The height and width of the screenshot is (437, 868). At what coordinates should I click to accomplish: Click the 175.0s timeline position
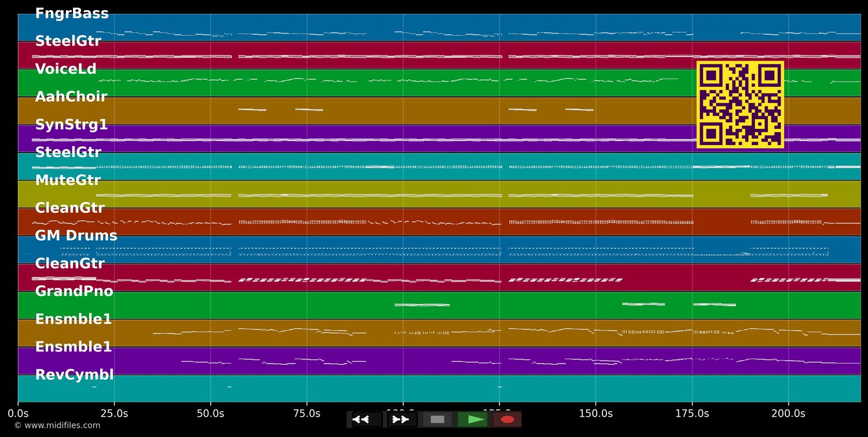tap(692, 413)
